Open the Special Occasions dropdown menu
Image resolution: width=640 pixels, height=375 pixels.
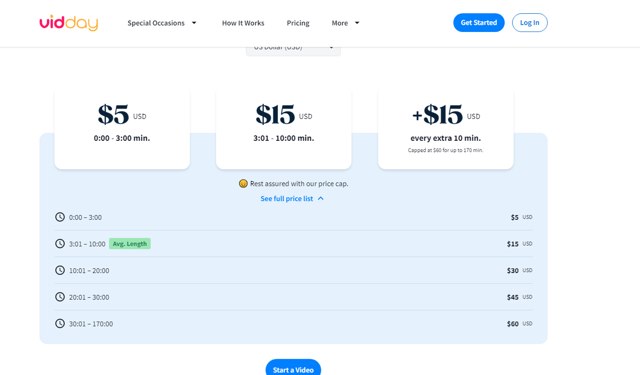coord(162,23)
